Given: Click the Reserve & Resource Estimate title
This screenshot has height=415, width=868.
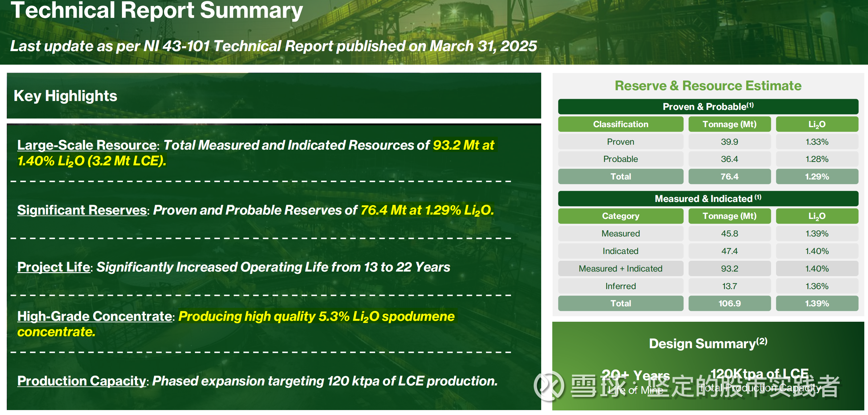Looking at the screenshot, I should tap(708, 86).
